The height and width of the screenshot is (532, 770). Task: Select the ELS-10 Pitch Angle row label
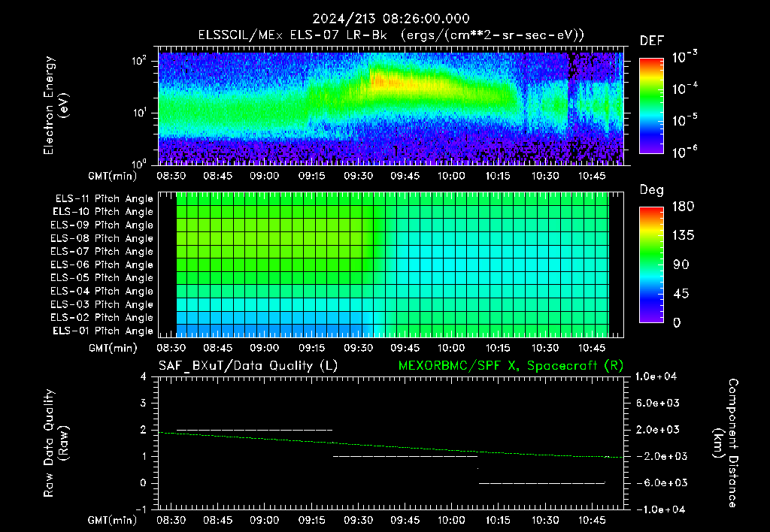[103, 212]
